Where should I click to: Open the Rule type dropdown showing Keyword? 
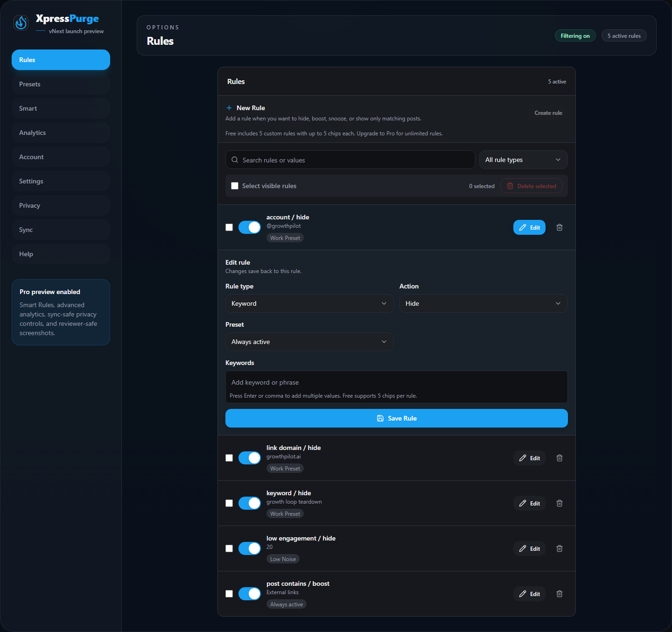click(x=309, y=303)
